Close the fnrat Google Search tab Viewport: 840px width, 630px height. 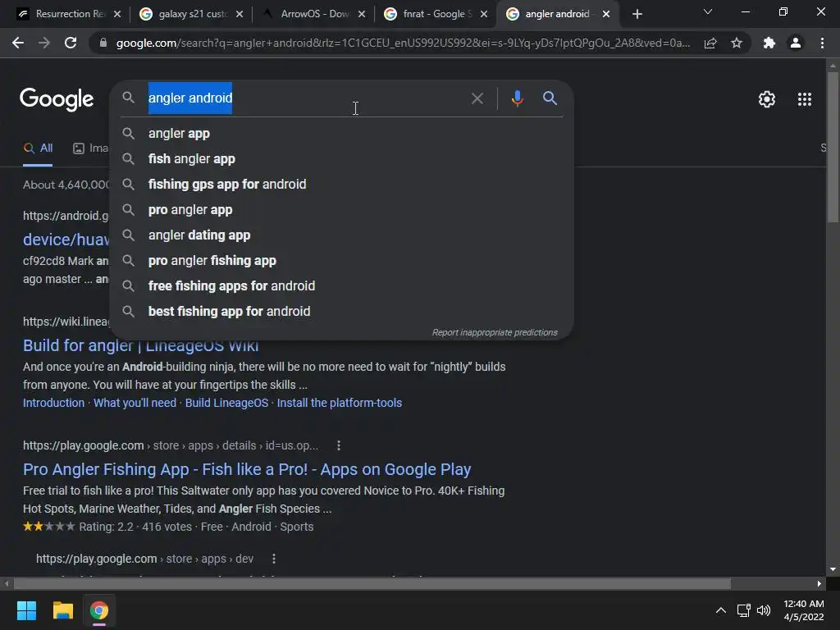pos(484,14)
